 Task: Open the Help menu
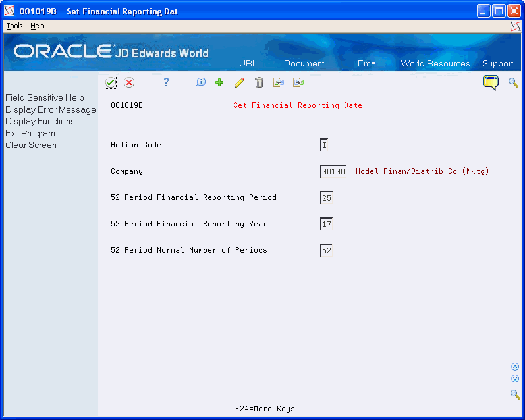(x=37, y=26)
